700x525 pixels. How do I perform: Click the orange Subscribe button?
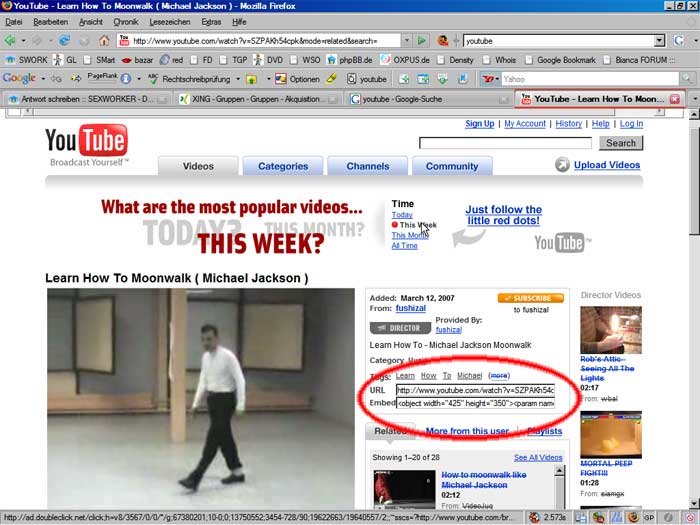(x=530, y=298)
